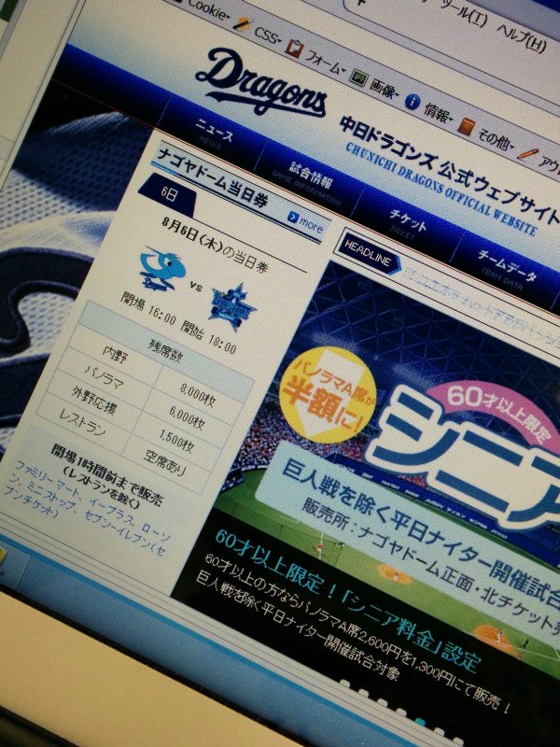Click the more link for 当日券

(305, 222)
